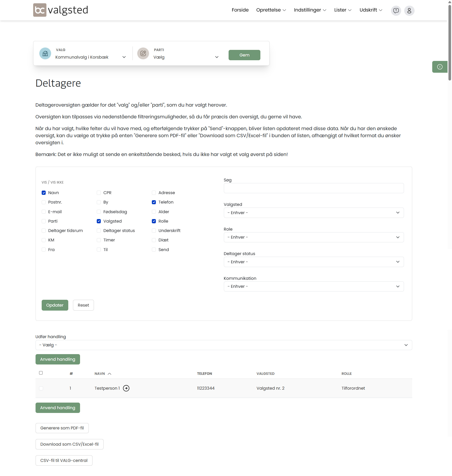Screen dimensions: 452x476
Task: Uncheck the Telefon checkbox
Action: click(x=154, y=202)
